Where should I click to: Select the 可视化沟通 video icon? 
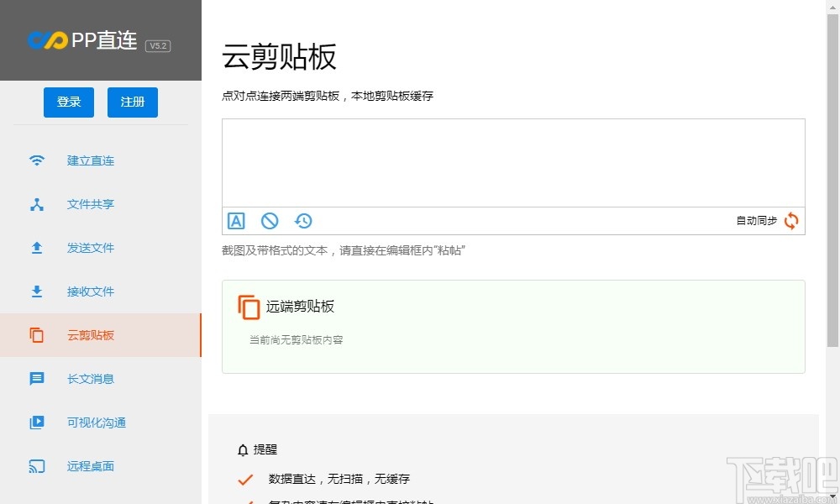36,423
